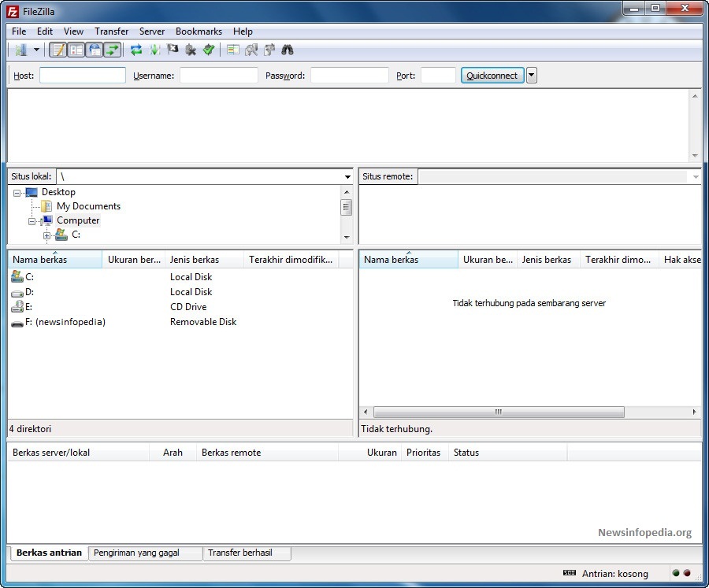
Task: Collapse the Computer tree node
Action: pyautogui.click(x=32, y=221)
